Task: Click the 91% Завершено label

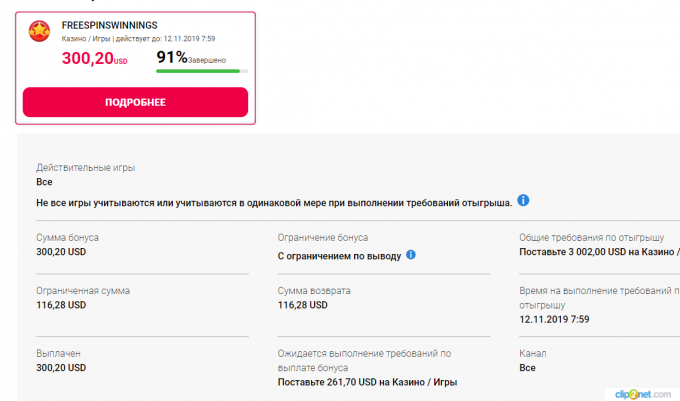Action: click(191, 57)
